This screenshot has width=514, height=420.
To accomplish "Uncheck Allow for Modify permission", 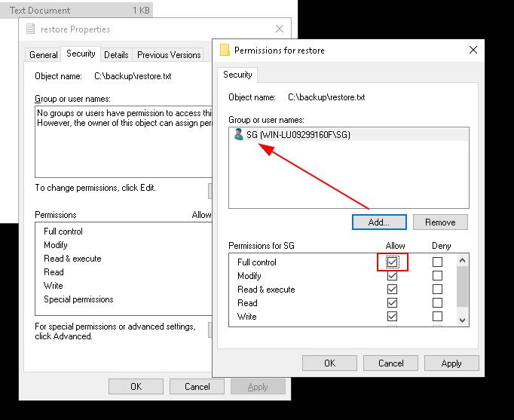I will click(392, 276).
